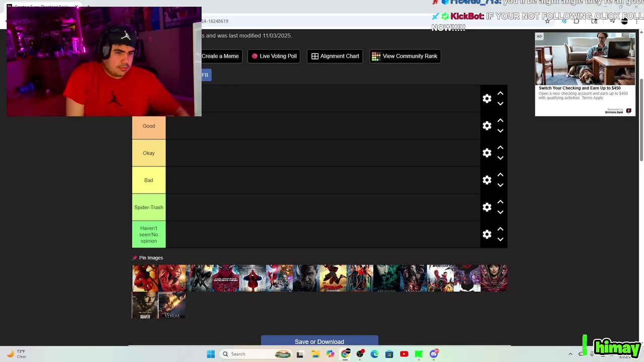Pick the Spider-Man Homecoming poster
Image resolution: width=644 pixels, height=362 pixels.
point(279,278)
